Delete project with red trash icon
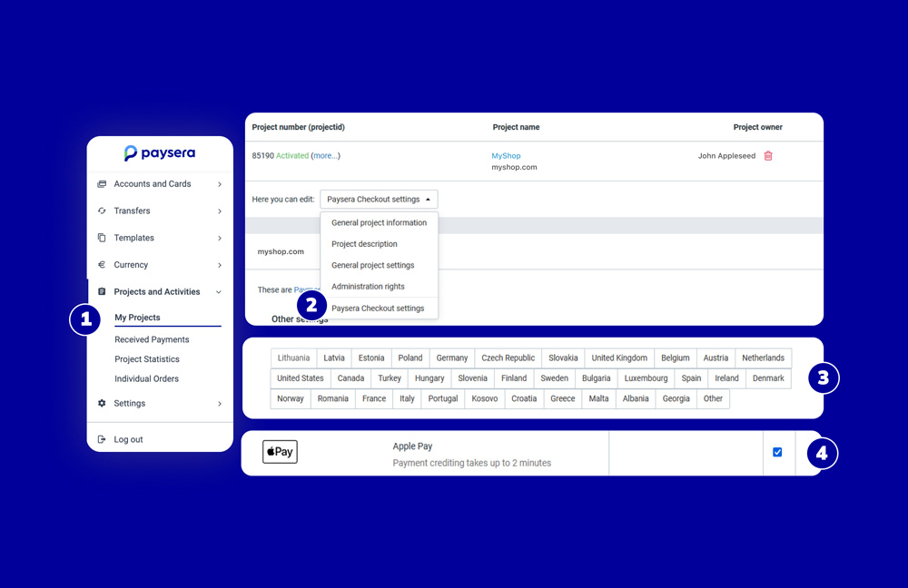 coord(768,156)
